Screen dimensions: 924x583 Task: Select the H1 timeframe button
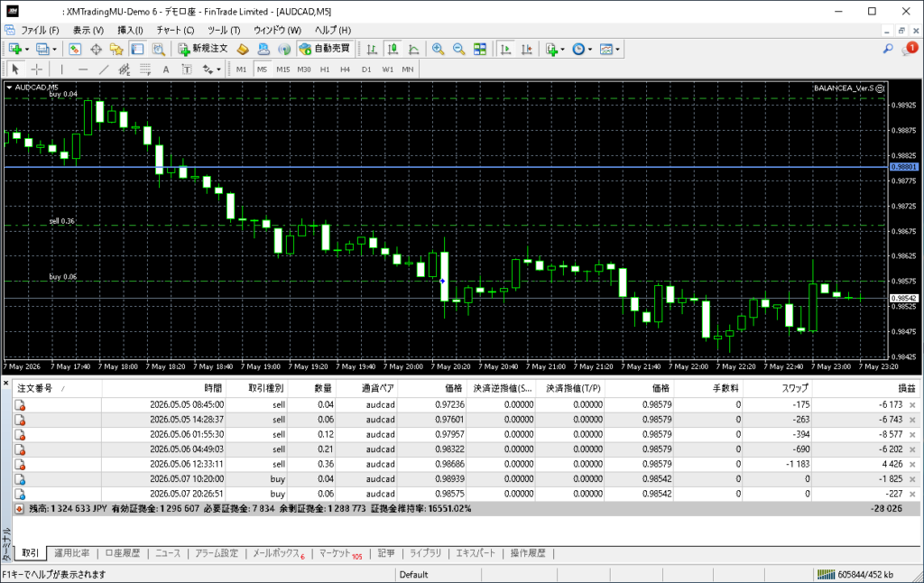pos(325,69)
